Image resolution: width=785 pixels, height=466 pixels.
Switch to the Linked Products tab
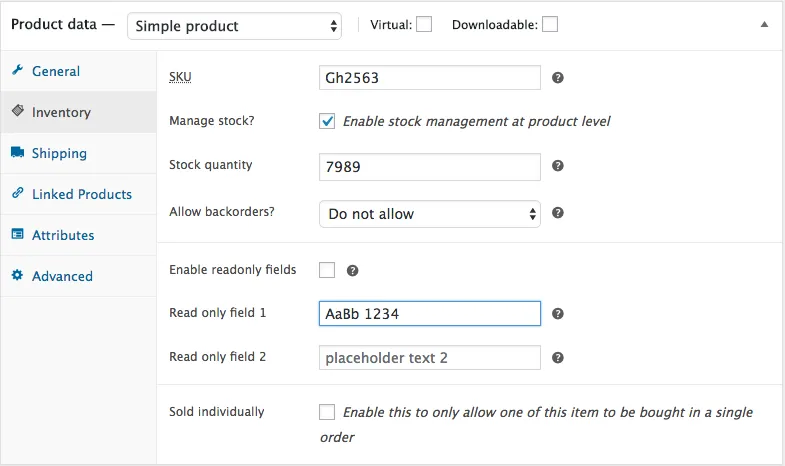81,194
